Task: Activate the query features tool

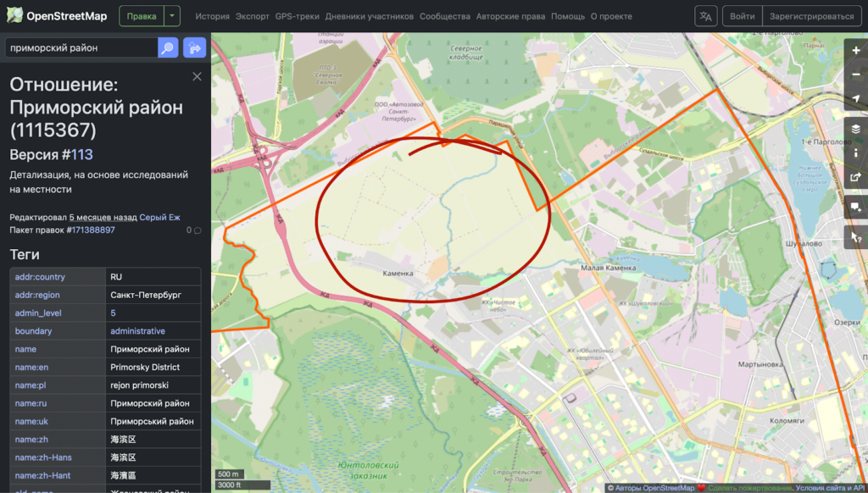Action: (x=856, y=237)
